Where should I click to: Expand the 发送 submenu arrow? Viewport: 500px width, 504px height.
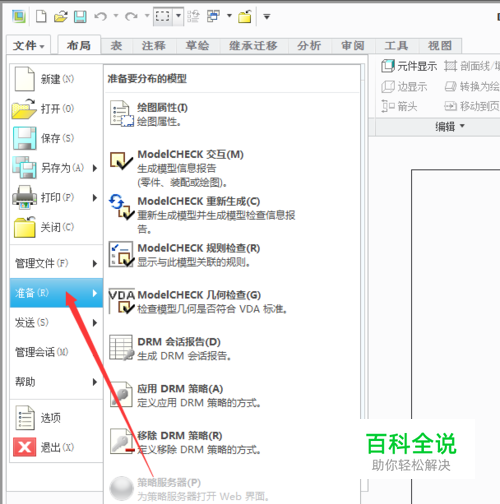click(95, 323)
